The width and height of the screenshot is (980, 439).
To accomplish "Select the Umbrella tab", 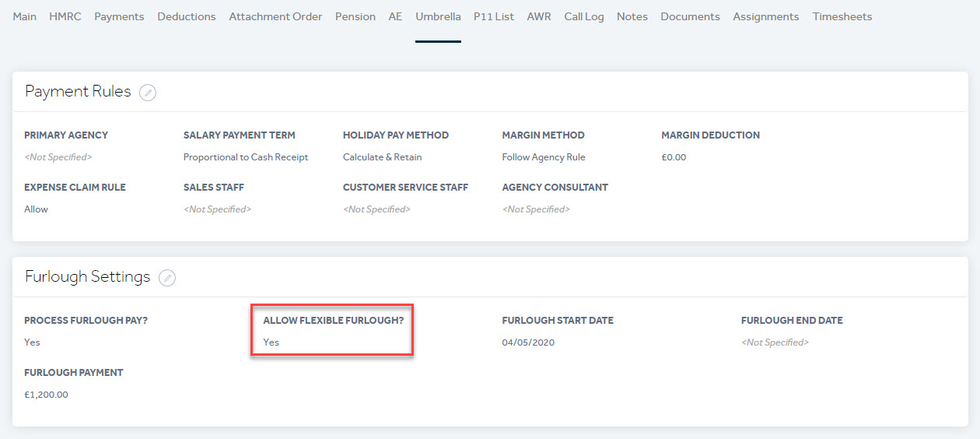I will (x=438, y=16).
